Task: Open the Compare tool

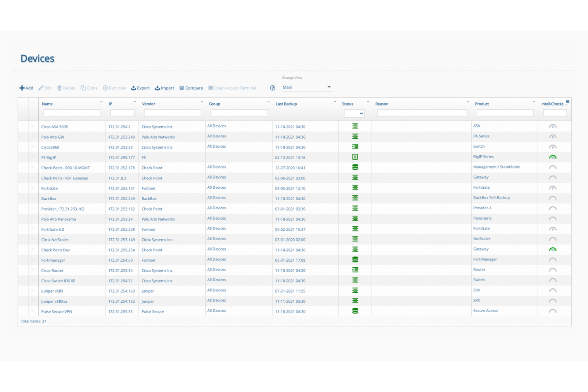Action: pos(191,88)
